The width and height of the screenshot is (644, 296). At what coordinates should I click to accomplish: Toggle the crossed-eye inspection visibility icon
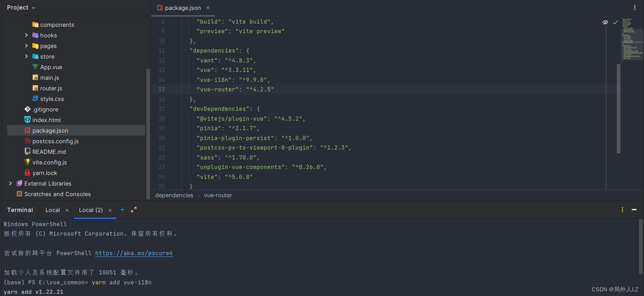605,22
